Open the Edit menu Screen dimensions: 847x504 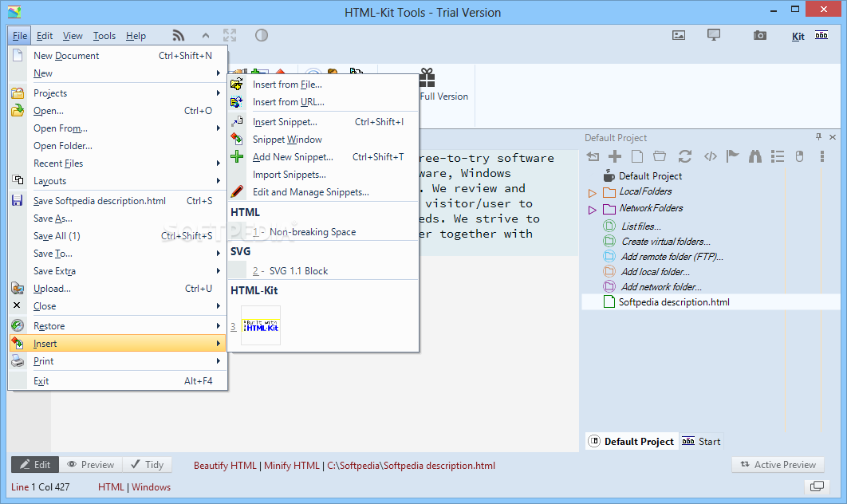[45, 36]
